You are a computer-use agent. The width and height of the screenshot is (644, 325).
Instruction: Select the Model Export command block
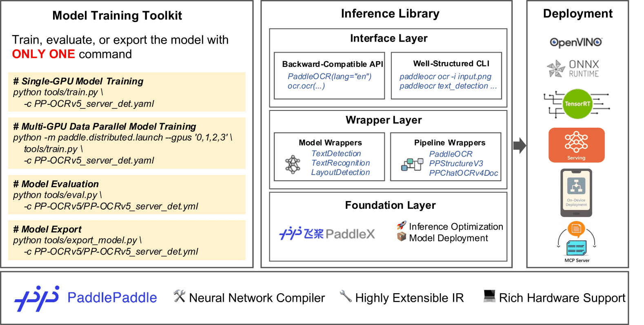pos(127,240)
